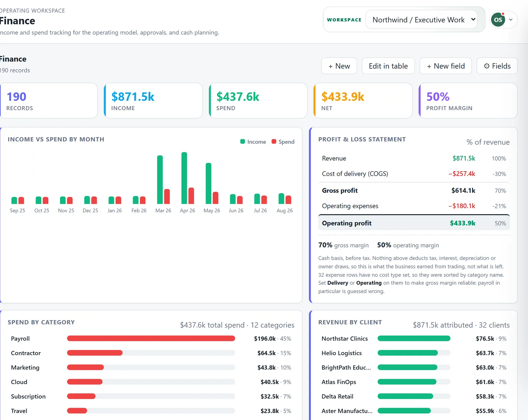Click the Marketing category label
The image size is (528, 420).
tap(25, 368)
